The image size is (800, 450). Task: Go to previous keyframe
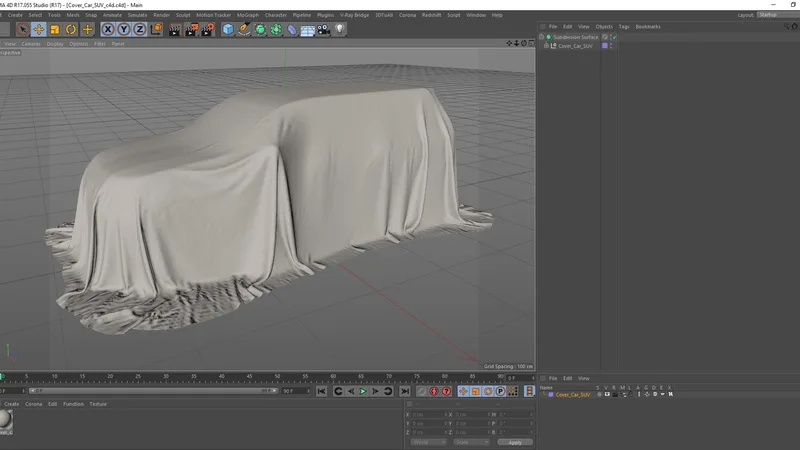coord(338,391)
